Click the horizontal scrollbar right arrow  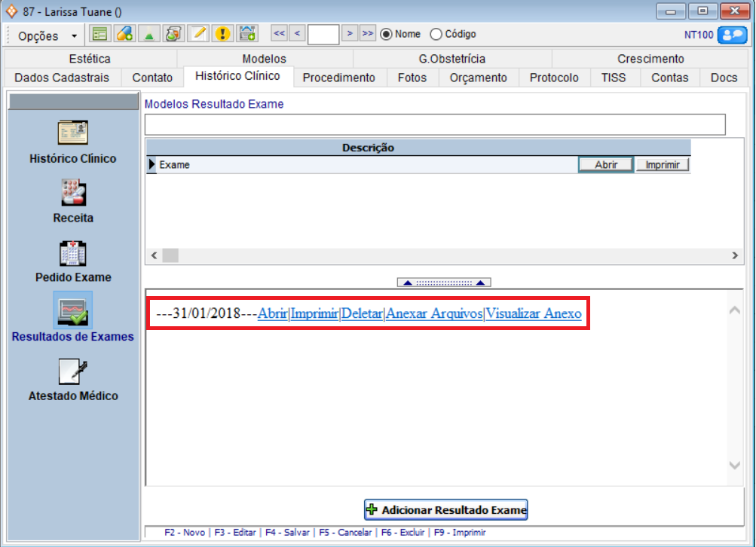point(736,255)
